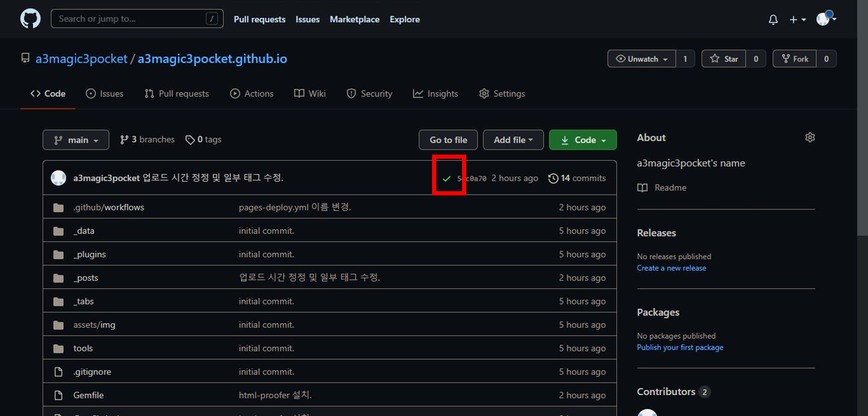The height and width of the screenshot is (416, 868).
Task: Open the watchers count 1
Action: (x=685, y=59)
